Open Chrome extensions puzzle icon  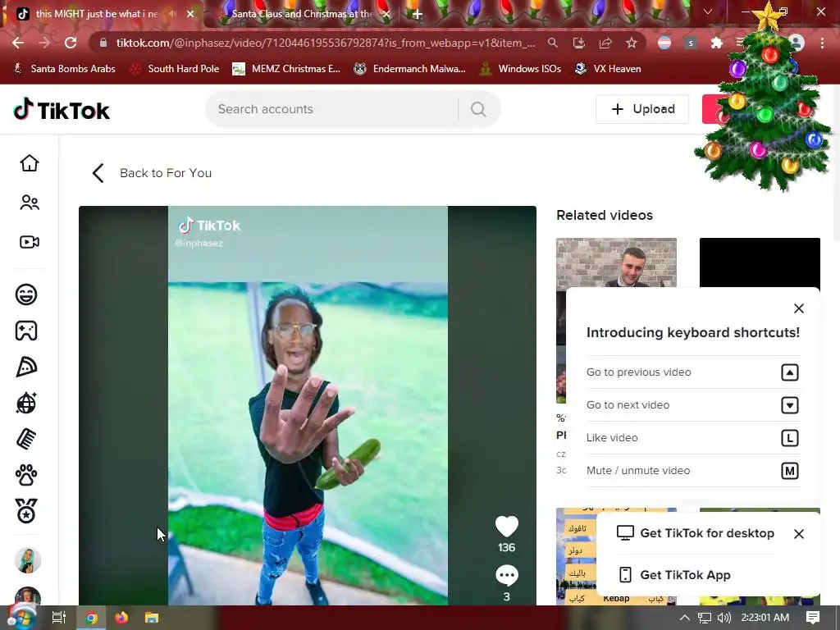click(716, 43)
